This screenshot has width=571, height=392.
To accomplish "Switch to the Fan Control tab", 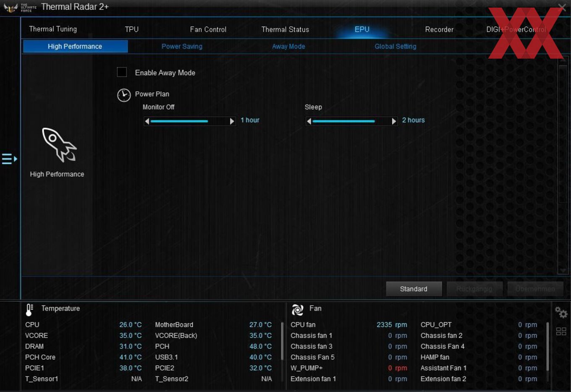I will tap(208, 29).
